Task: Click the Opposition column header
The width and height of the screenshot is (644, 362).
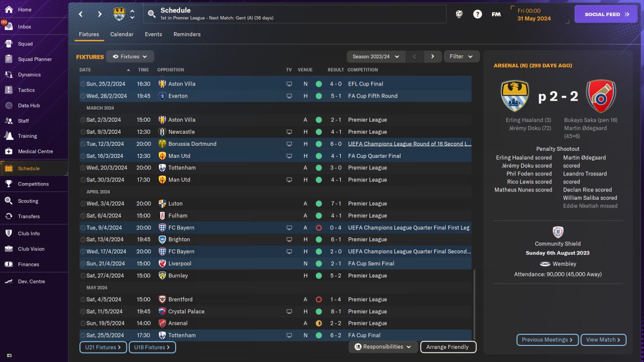Action: [x=171, y=70]
